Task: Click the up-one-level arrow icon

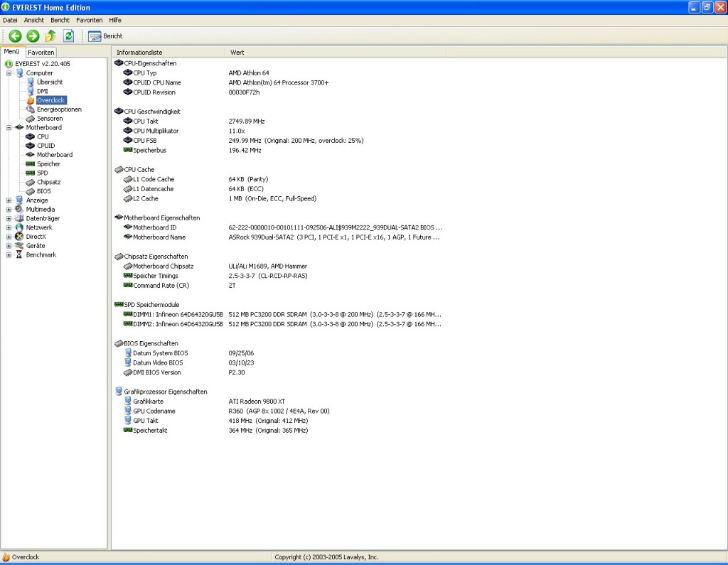Action: [50, 36]
